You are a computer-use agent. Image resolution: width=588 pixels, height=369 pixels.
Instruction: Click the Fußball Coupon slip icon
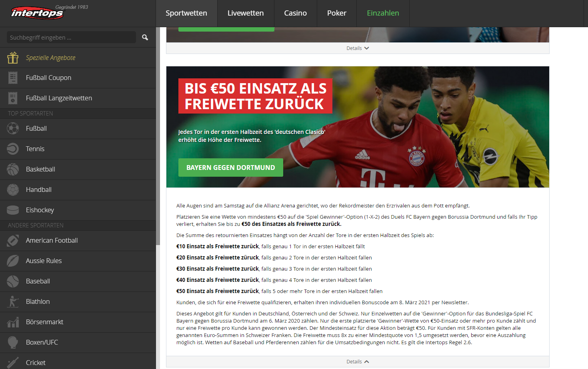[13, 78]
